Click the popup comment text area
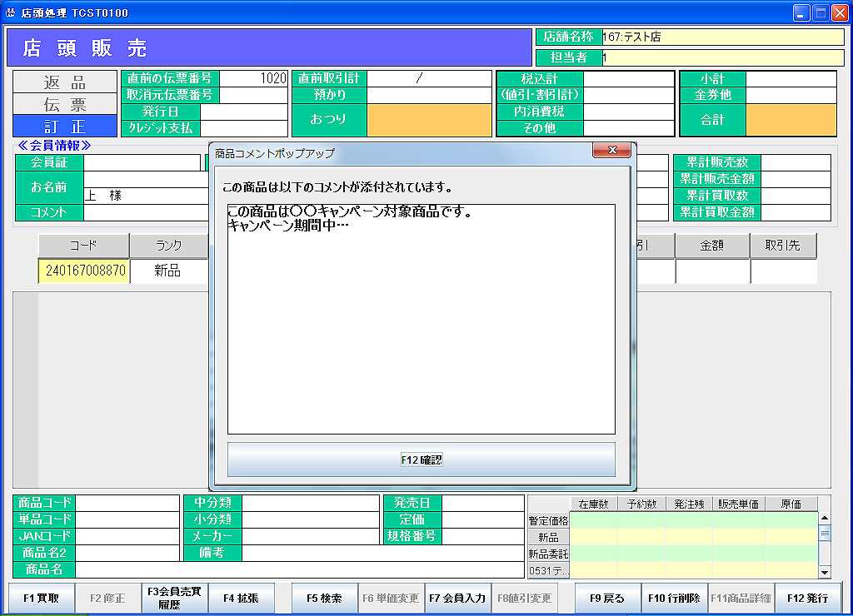Image resolution: width=853 pixels, height=616 pixels. pos(421,319)
